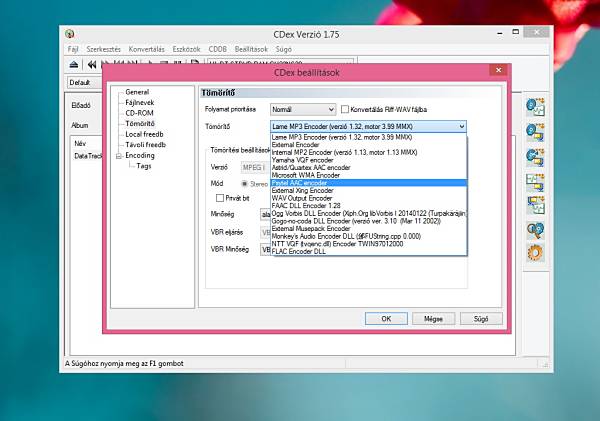This screenshot has width=600, height=421.
Task: Collapse the Tömörítő encoder dropdown
Action: [368, 126]
